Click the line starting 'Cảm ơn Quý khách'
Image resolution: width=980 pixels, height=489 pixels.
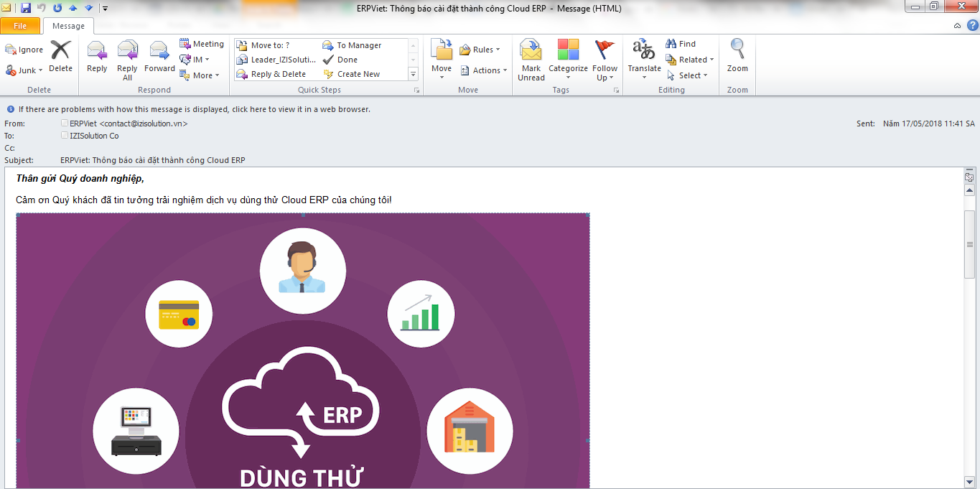pos(204,199)
